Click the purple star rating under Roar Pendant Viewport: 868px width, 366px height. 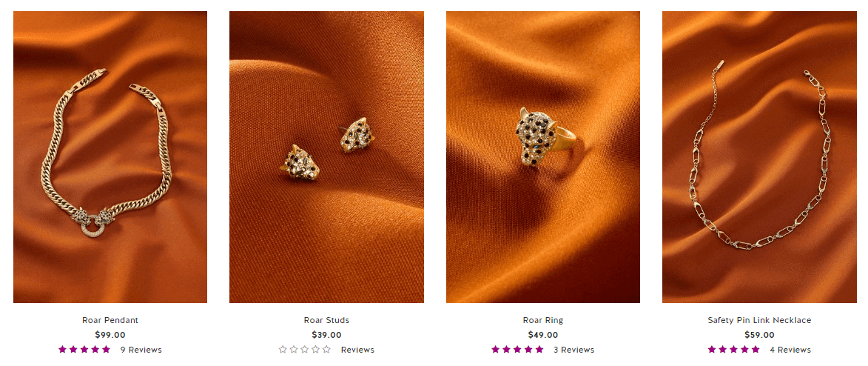coord(84,350)
